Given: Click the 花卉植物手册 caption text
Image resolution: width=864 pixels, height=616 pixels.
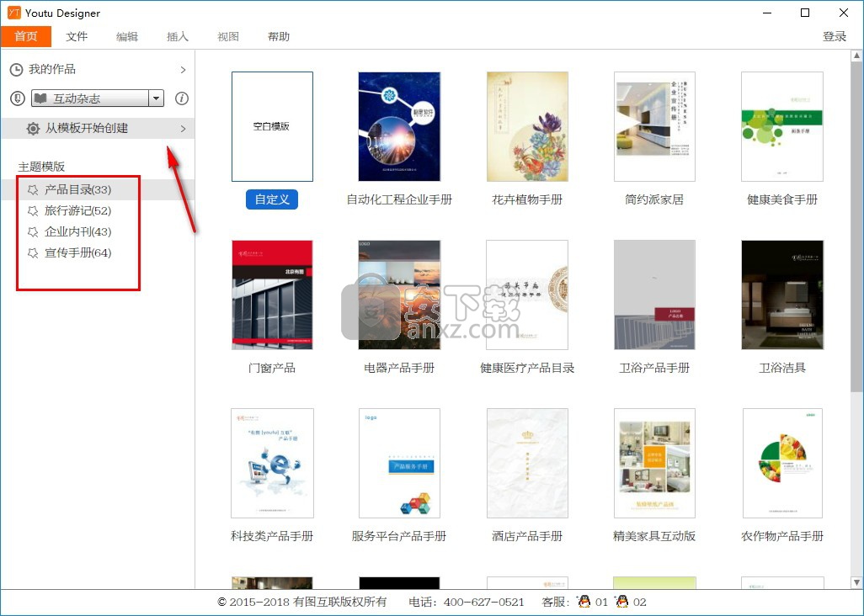Looking at the screenshot, I should coord(527,199).
